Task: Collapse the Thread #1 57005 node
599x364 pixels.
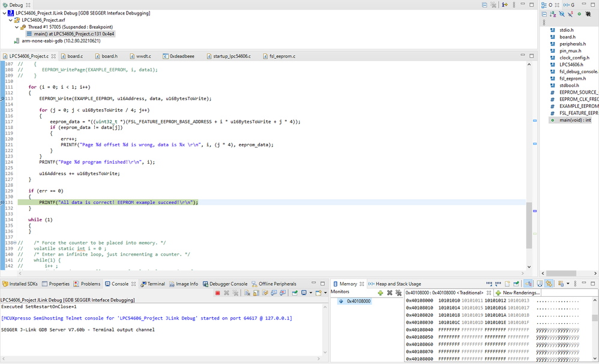Action: pos(16,27)
